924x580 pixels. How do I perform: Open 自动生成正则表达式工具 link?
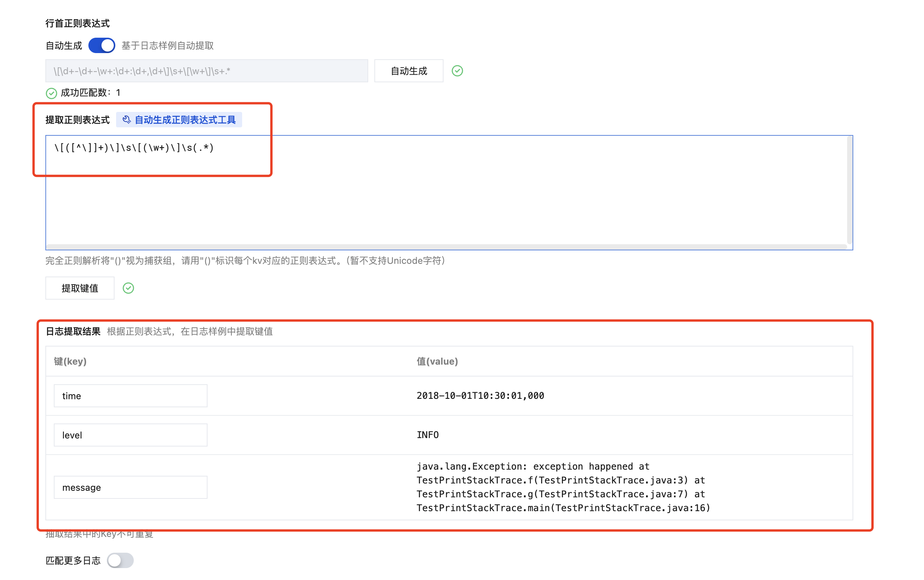[x=185, y=120]
